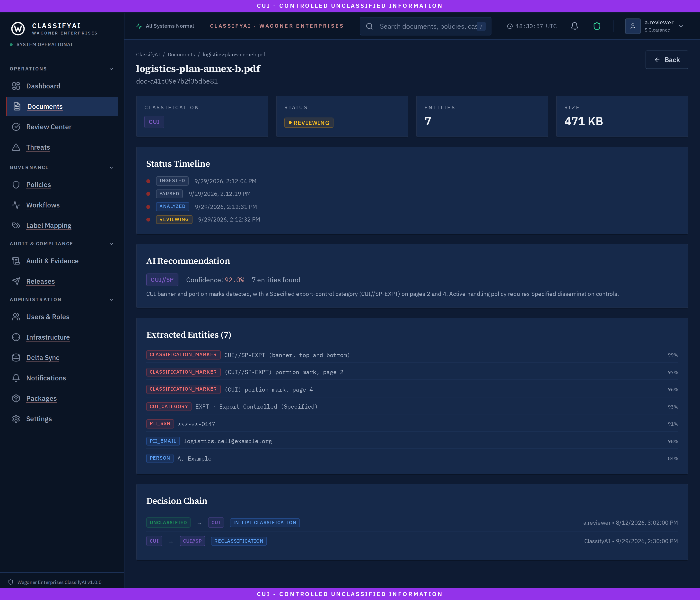The height and width of the screenshot is (600, 700).
Task: Click the Delta Sync database icon
Action: coord(16,358)
